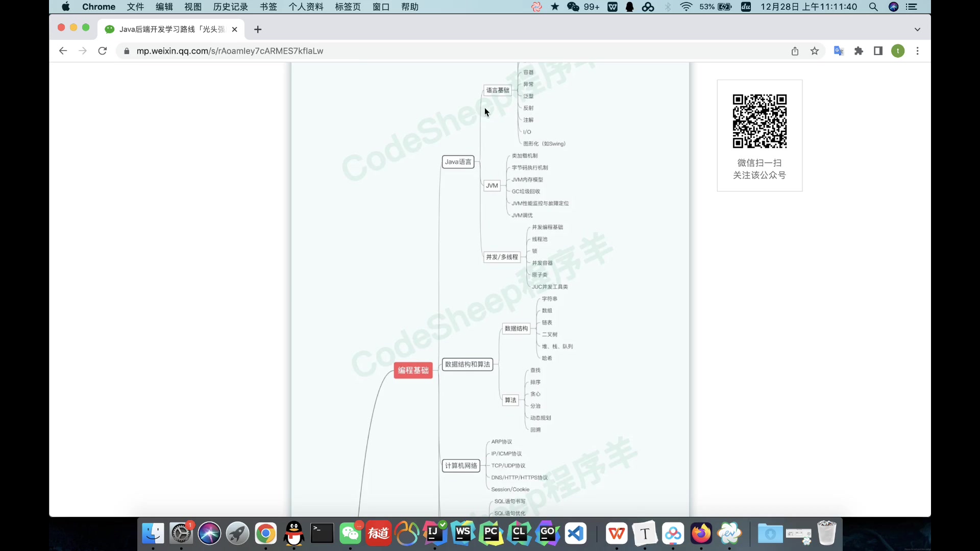This screenshot has width=980, height=551.
Task: Launch Siri from the Dock
Action: click(209, 534)
